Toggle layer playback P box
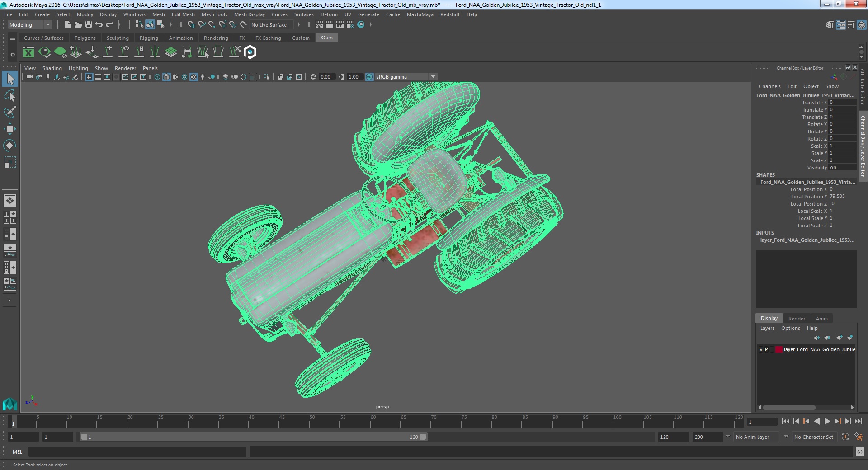 click(766, 349)
